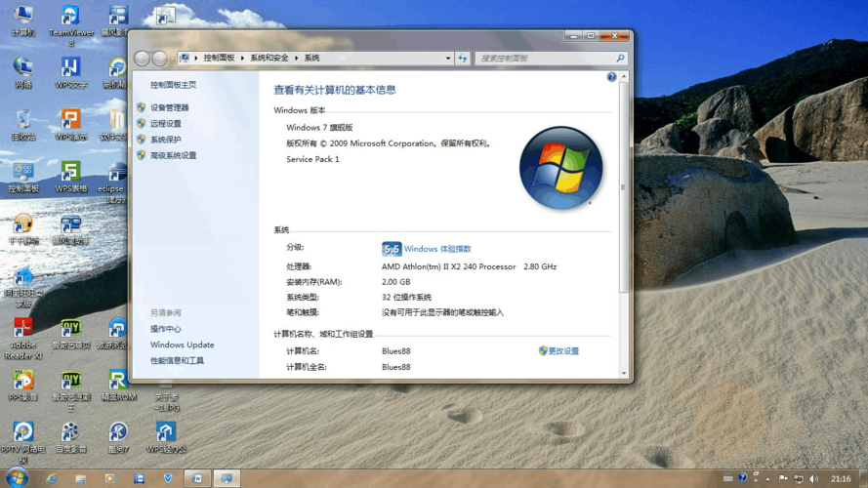
Task: Click the network tray icon
Action: [799, 478]
